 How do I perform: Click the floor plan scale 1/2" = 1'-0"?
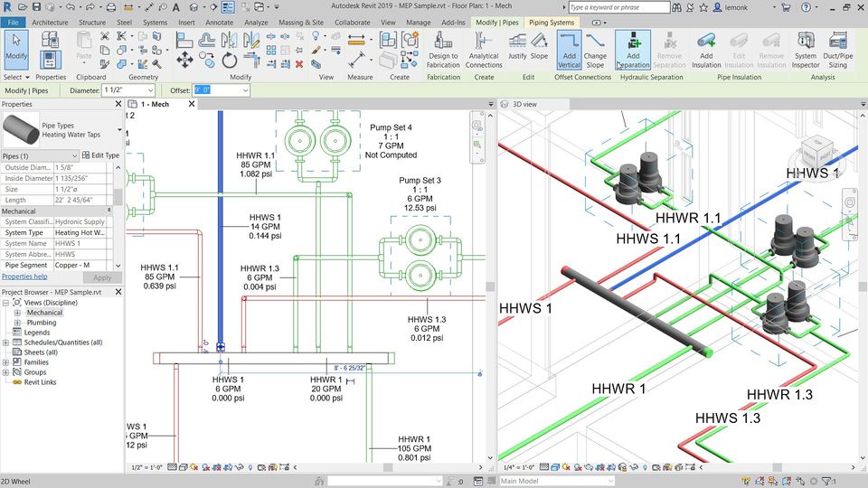coord(146,467)
